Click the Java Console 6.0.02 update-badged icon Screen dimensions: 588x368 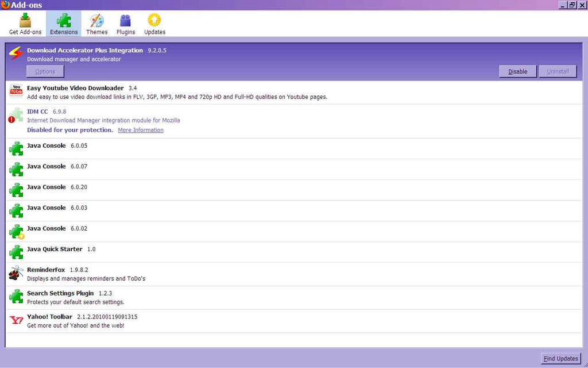[x=17, y=232]
